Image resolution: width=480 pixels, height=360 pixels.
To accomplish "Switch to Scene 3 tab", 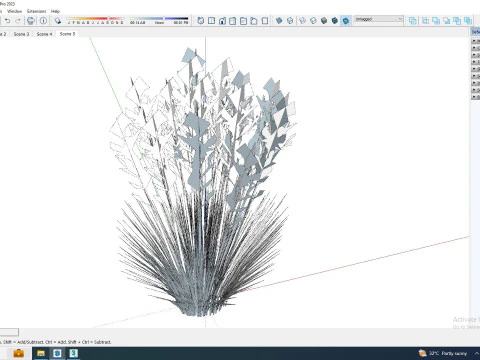I will [x=21, y=34].
